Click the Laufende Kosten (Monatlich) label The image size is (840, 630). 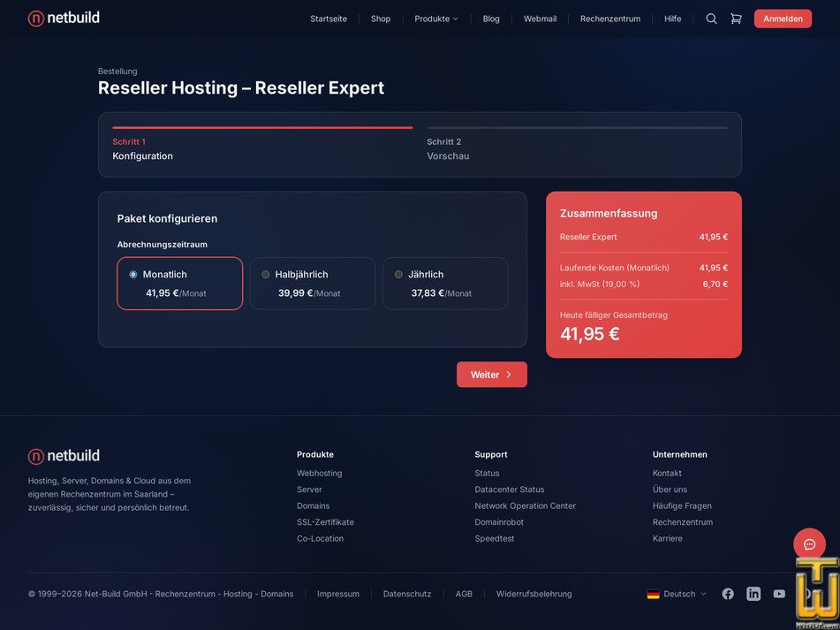tap(615, 268)
